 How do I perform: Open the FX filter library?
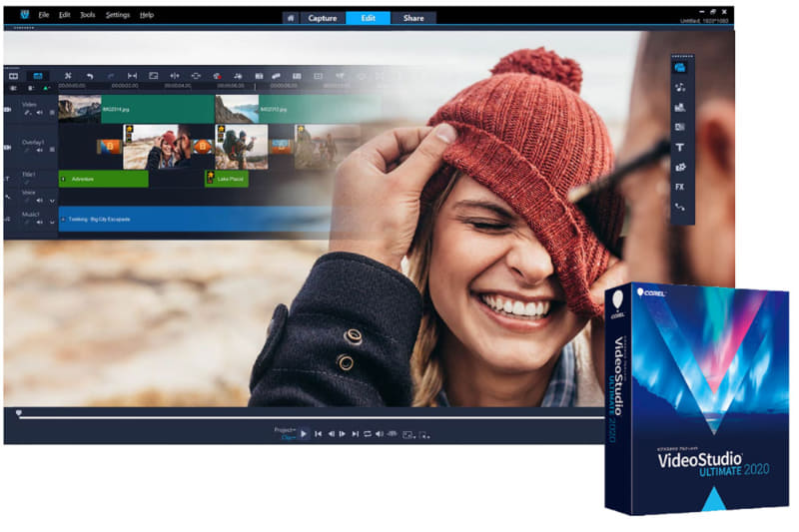click(x=680, y=187)
